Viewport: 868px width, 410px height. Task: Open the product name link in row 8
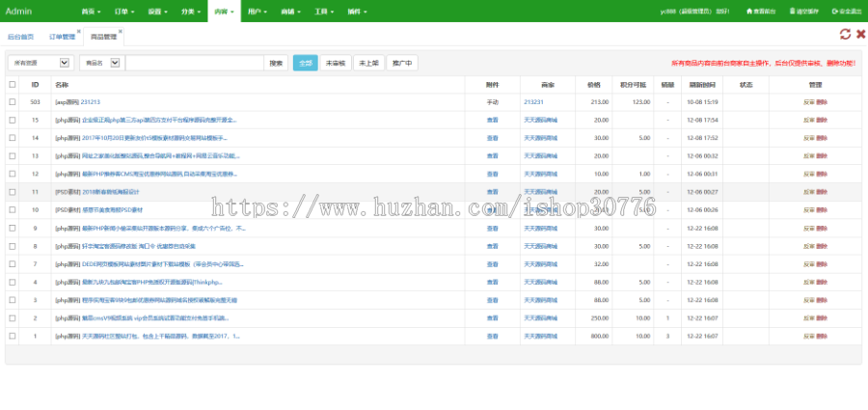(x=139, y=246)
